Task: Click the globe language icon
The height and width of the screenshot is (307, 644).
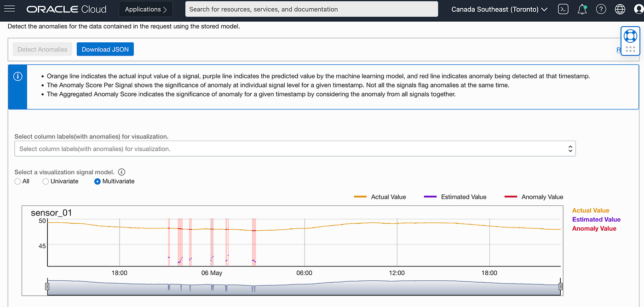Action: click(620, 9)
